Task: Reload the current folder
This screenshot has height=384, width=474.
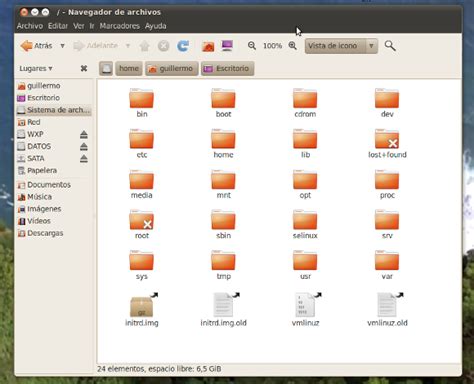Action: (183, 46)
